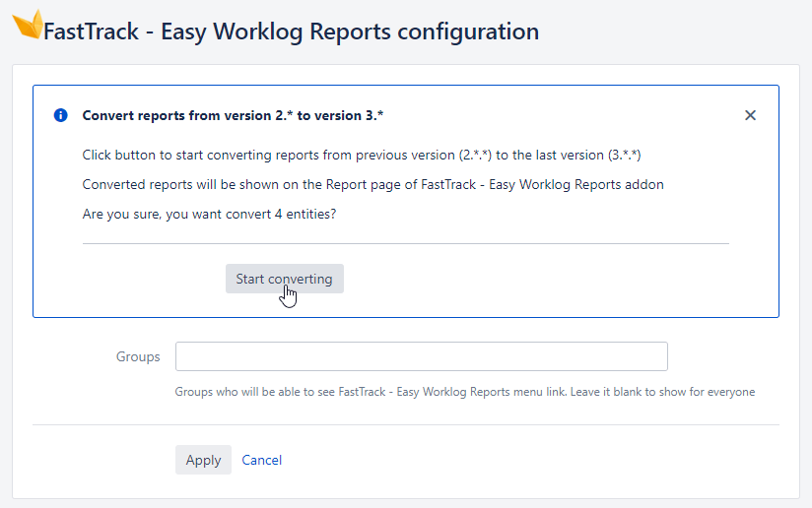812x508 pixels.
Task: Cancel the configuration changes
Action: tap(261, 460)
